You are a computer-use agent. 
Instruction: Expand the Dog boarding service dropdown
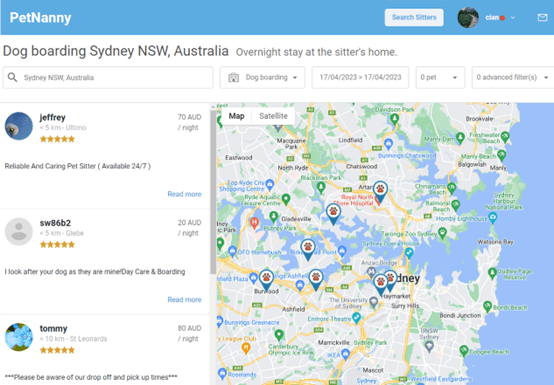(263, 77)
